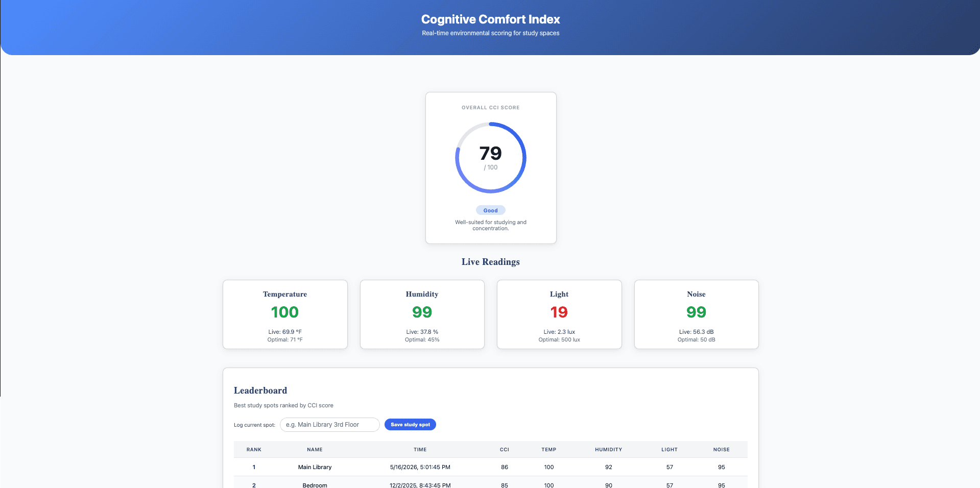
Task: Sort by the HUMIDITY column header
Action: tap(609, 450)
